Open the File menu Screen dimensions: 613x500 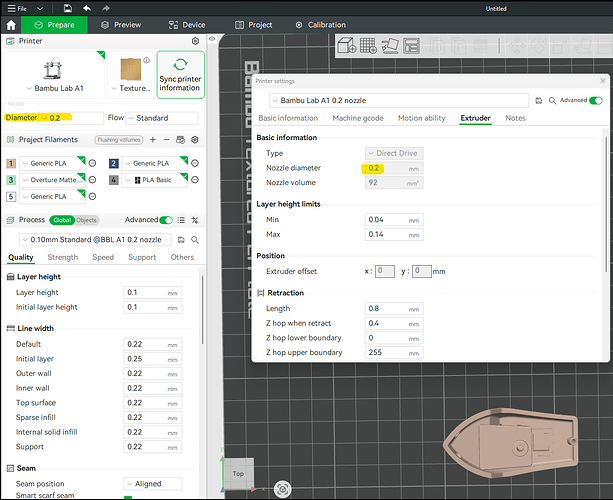point(18,8)
